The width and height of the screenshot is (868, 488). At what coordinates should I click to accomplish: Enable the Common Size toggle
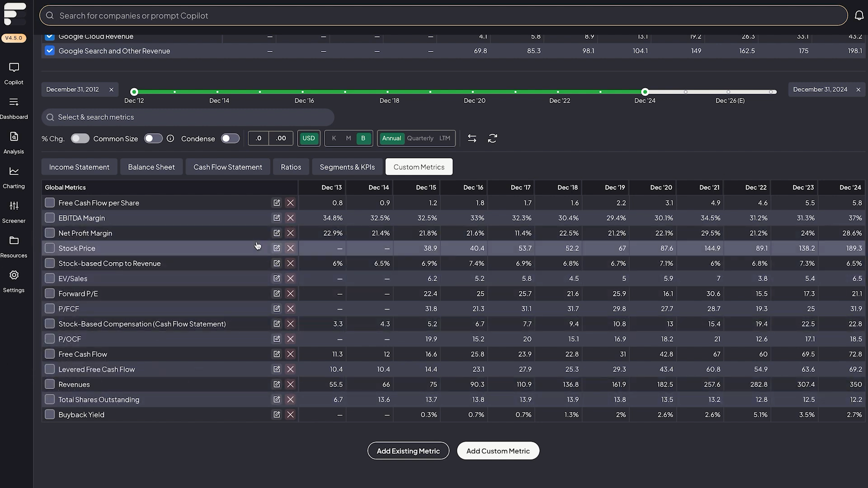tap(153, 139)
